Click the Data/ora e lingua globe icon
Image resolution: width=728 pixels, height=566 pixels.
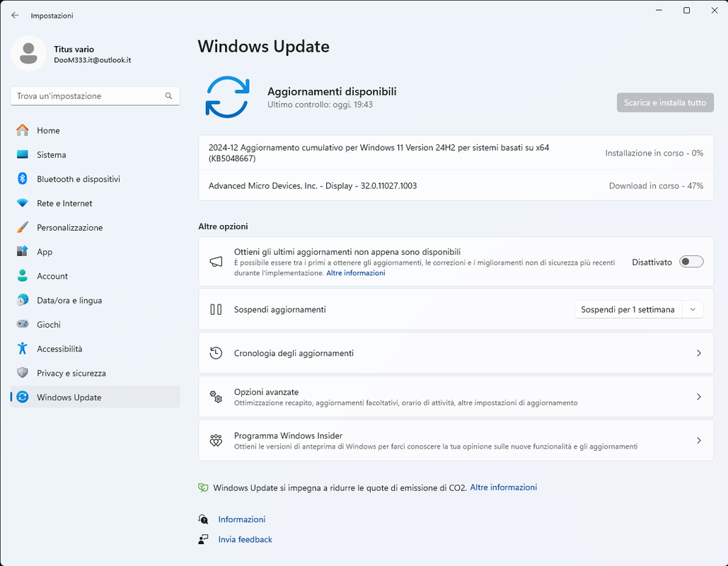click(23, 300)
